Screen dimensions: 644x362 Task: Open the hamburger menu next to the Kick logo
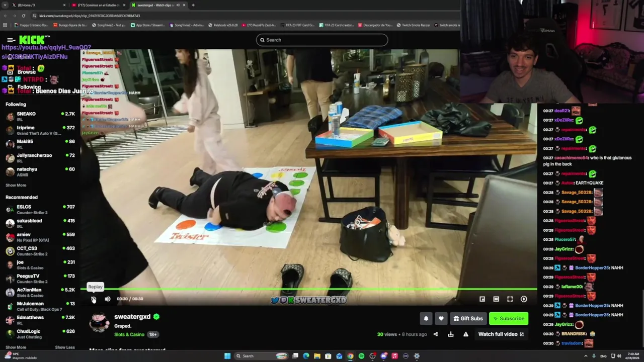click(11, 40)
